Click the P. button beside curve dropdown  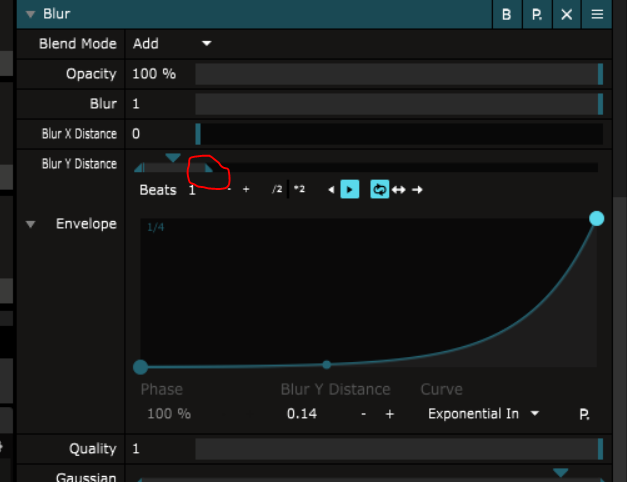[584, 413]
